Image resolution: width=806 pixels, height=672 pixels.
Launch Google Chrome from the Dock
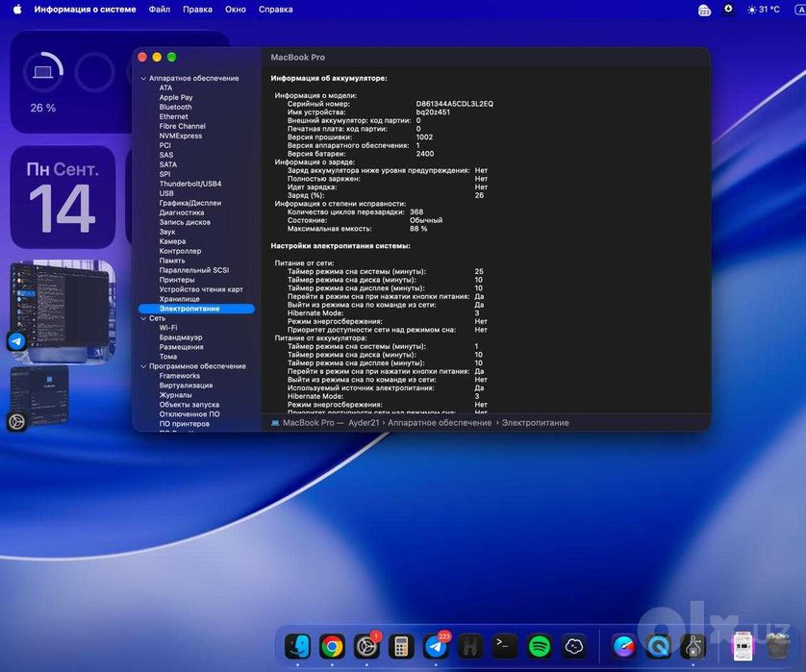point(332,646)
